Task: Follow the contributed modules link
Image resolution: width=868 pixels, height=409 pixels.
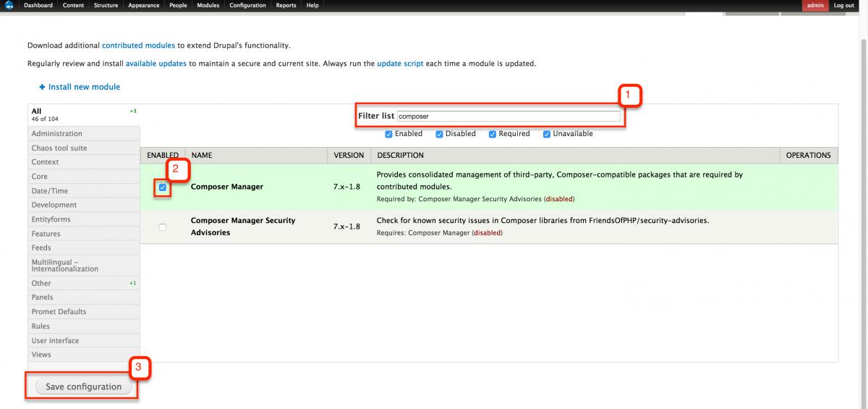Action: pyautogui.click(x=138, y=45)
